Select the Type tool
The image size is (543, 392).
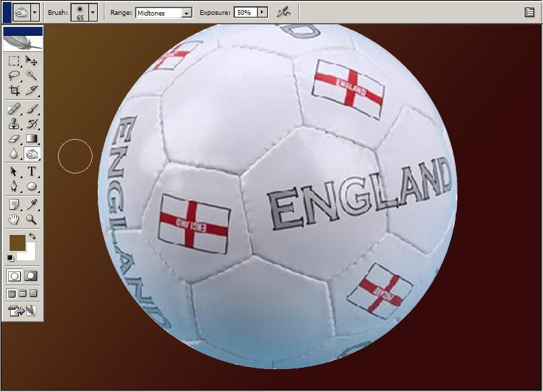click(32, 171)
